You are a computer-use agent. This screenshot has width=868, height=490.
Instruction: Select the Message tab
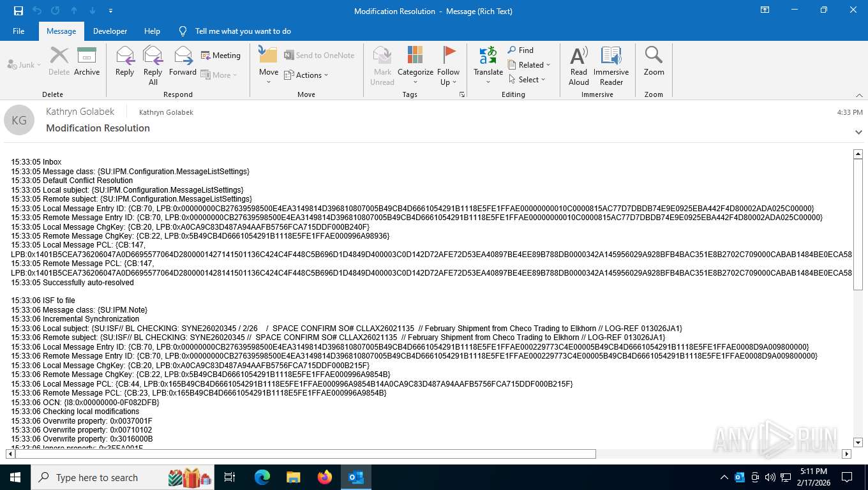pyautogui.click(x=61, y=31)
